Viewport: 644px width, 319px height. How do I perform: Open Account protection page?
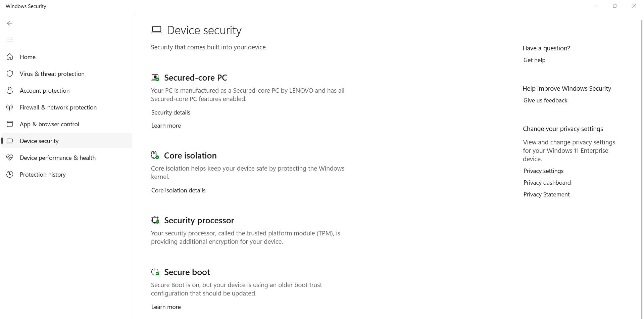45,91
